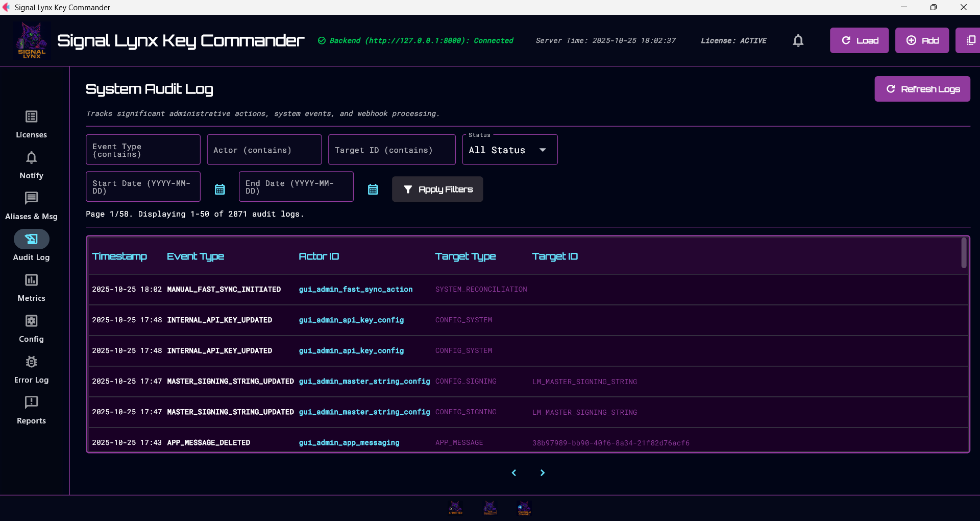Type in the Actor contains filter field
Viewport: 980px width, 521px height.
click(264, 150)
